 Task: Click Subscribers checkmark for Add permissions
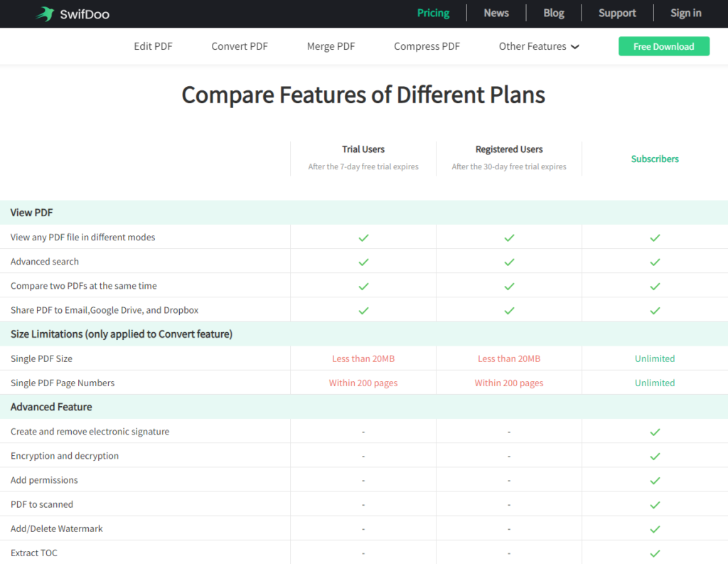(x=655, y=480)
